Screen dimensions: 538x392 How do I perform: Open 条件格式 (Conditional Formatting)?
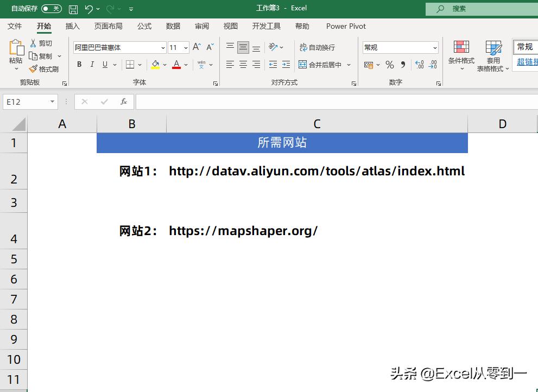point(461,54)
